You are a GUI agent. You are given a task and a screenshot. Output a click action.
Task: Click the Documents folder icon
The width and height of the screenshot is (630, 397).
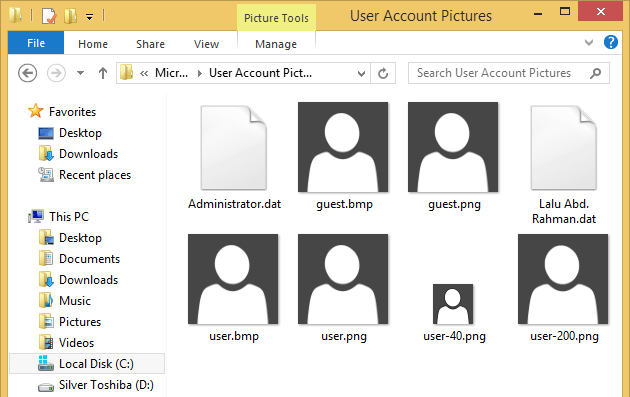(x=46, y=258)
